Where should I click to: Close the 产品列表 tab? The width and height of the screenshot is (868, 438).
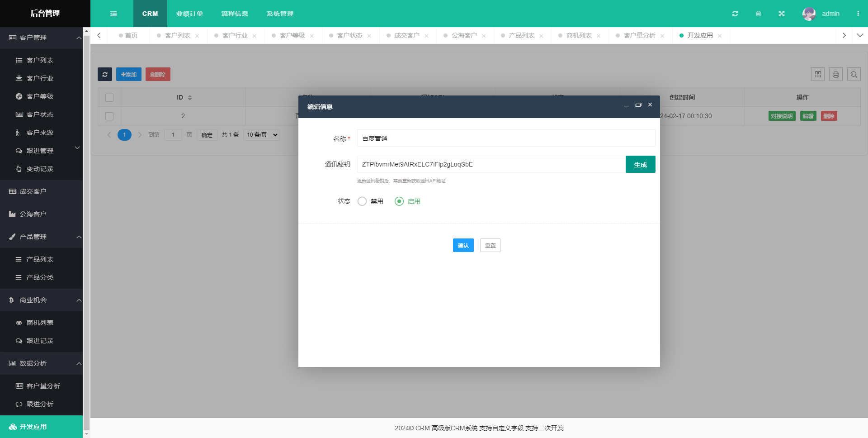coord(541,36)
